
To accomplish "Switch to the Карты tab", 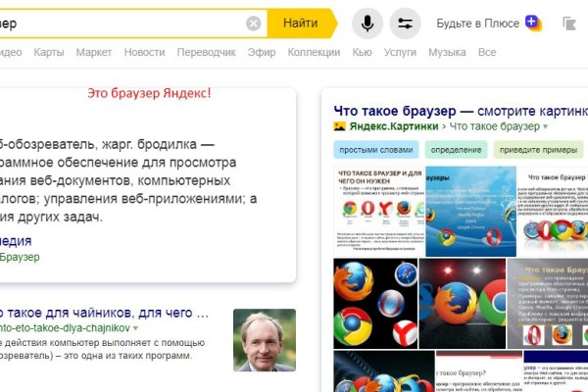I will pyautogui.click(x=49, y=52).
